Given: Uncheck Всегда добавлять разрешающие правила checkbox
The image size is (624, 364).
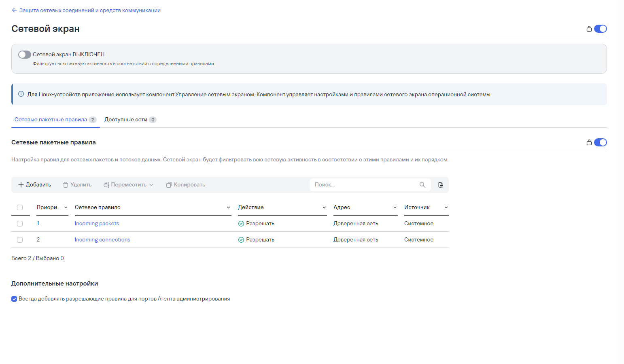Looking at the screenshot, I should tap(14, 299).
